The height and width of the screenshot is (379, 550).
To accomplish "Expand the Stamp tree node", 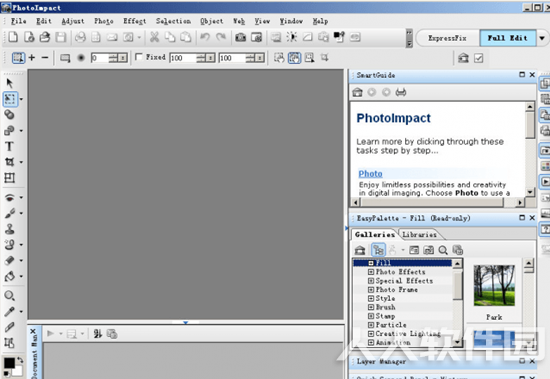I will point(371,316).
